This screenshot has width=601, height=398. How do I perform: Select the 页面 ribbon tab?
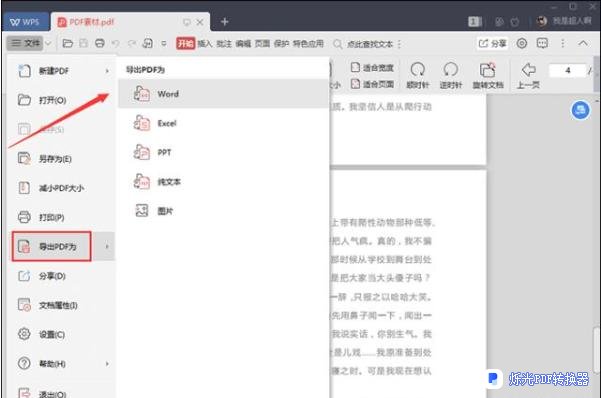pyautogui.click(x=263, y=44)
